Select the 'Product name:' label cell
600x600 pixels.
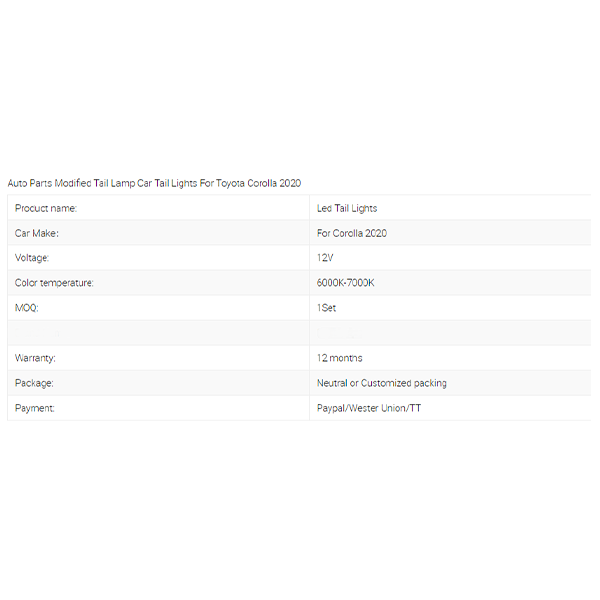tap(46, 208)
